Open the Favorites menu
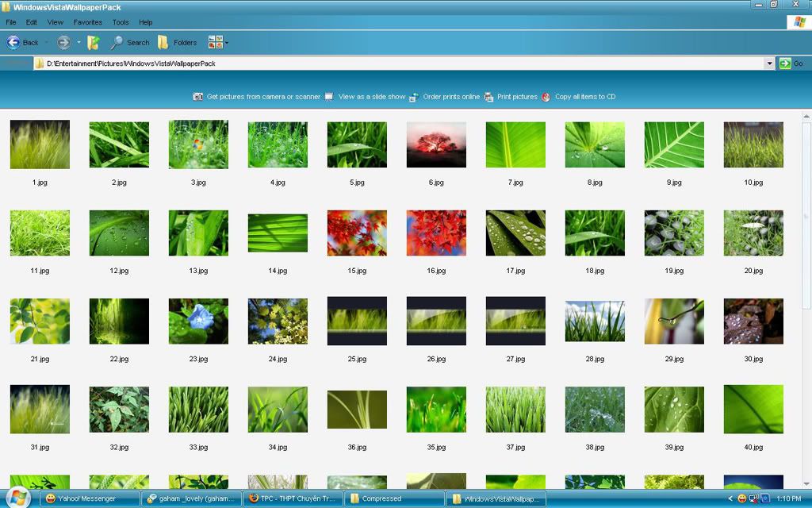 point(87,22)
